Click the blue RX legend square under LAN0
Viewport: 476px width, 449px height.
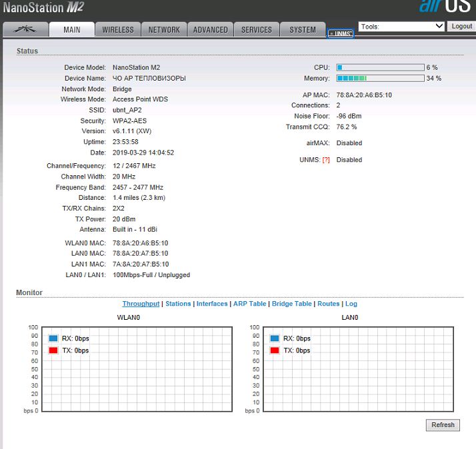point(274,338)
